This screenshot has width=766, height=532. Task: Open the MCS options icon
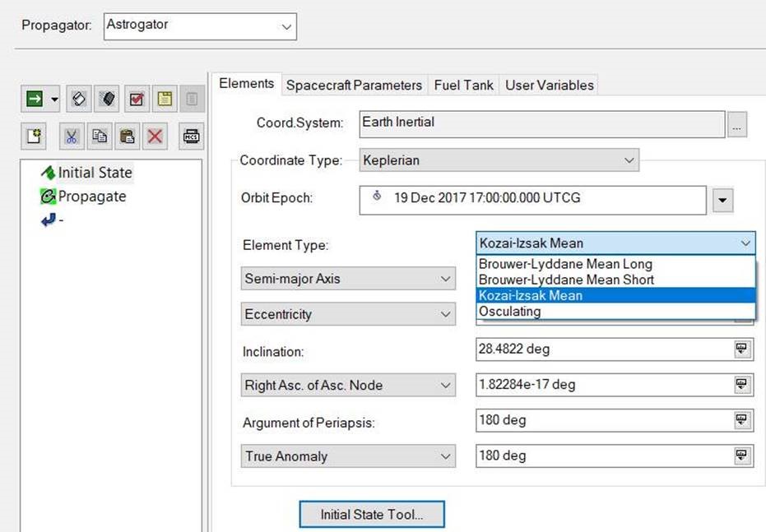coord(191,136)
